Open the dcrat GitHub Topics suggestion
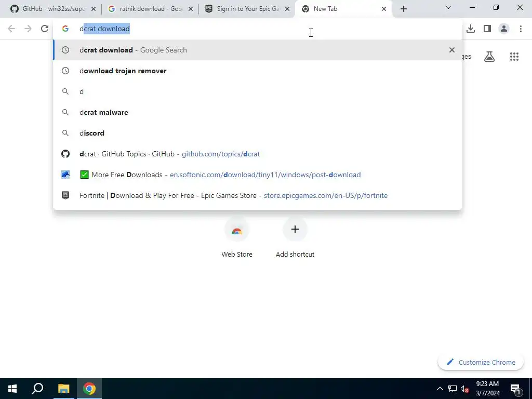 coord(258,154)
